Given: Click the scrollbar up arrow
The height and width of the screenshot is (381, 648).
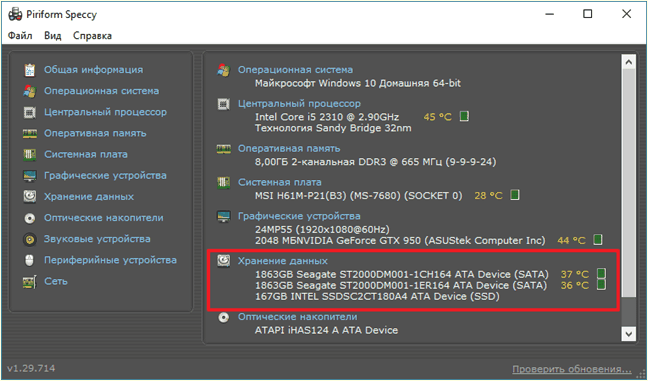Looking at the screenshot, I should point(629,62).
